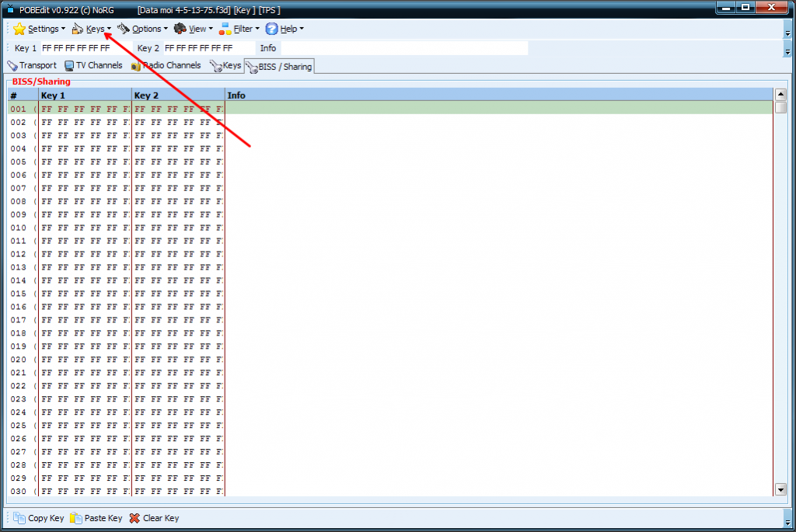This screenshot has width=796, height=532.
Task: Click the Copy Key icon
Action: point(19,518)
